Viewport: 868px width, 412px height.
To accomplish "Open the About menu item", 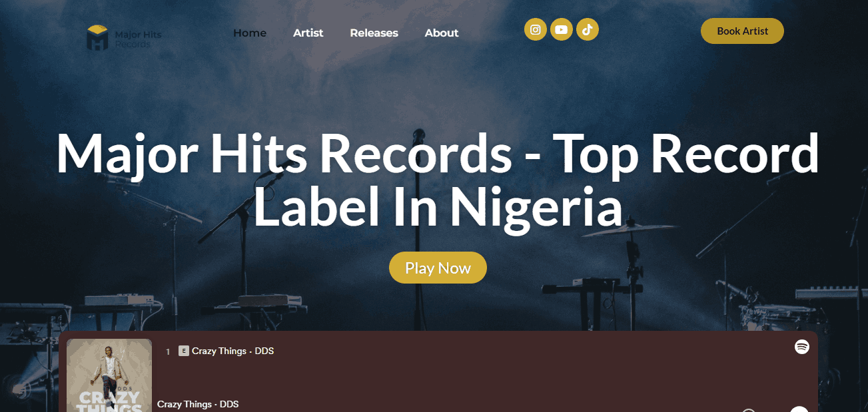I will pyautogui.click(x=442, y=33).
